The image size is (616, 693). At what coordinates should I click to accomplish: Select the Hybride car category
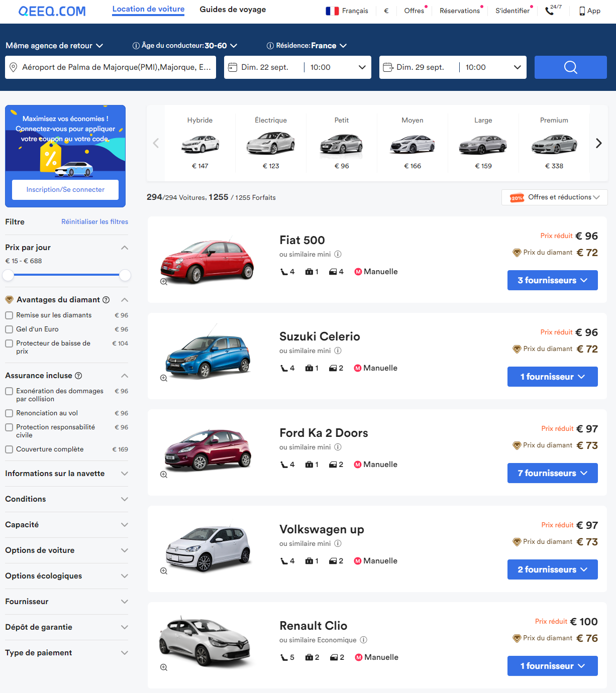[200, 143]
